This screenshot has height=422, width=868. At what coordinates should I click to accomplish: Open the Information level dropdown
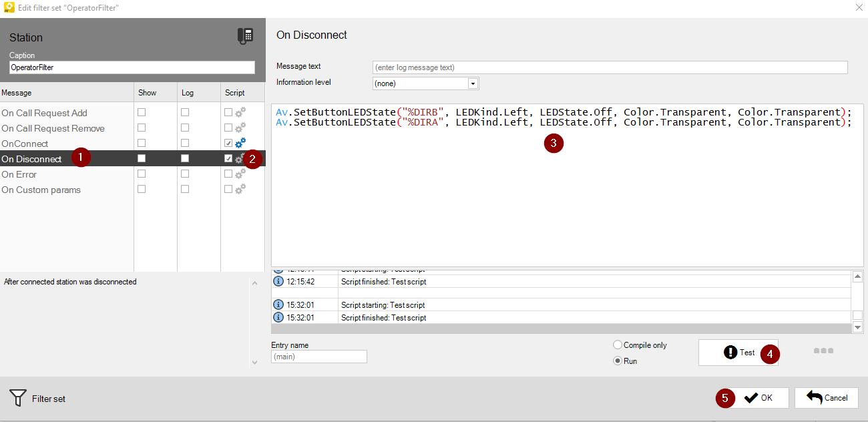(473, 83)
